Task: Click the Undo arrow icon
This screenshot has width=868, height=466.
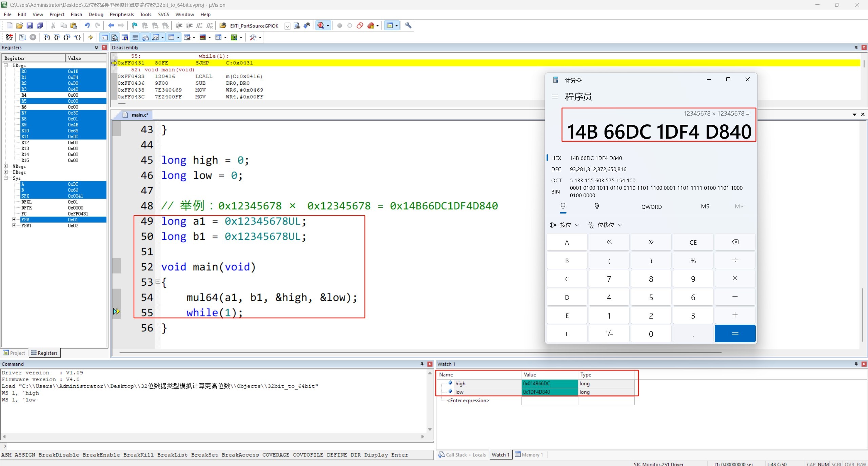Action: point(87,25)
